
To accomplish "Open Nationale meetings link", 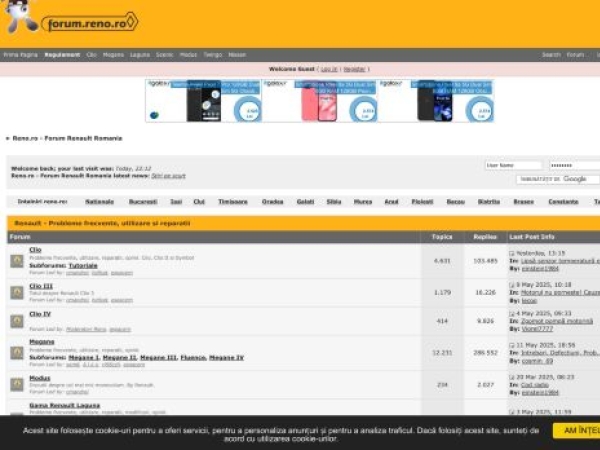I will tap(99, 202).
